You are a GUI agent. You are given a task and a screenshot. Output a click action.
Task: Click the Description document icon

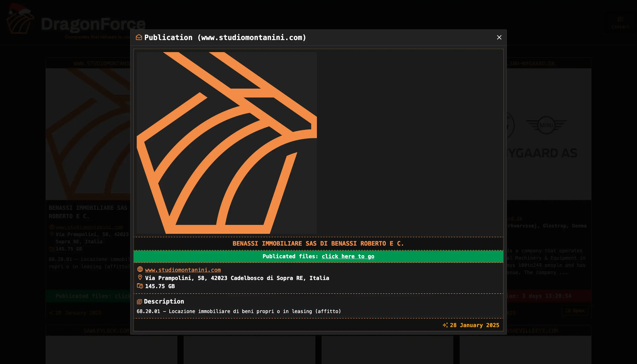pyautogui.click(x=139, y=302)
